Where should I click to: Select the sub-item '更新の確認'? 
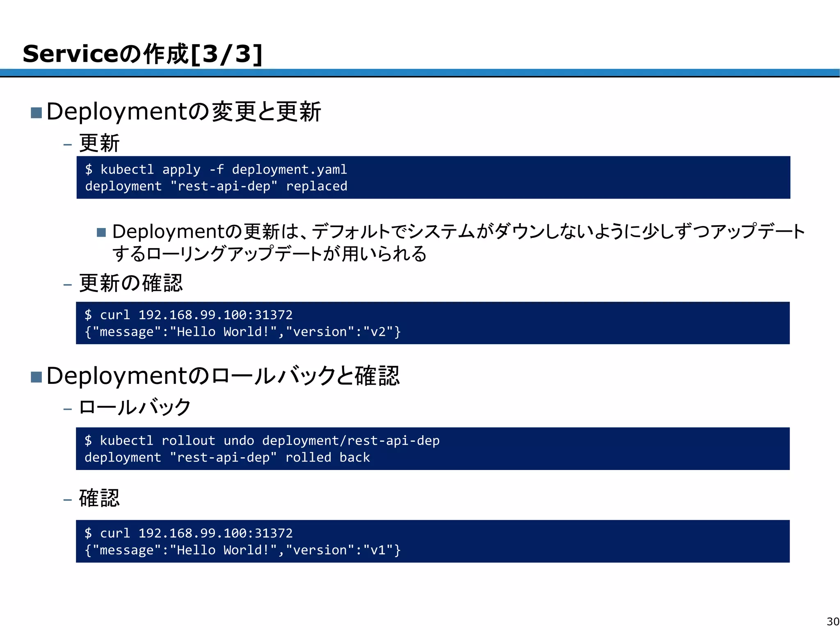coord(130,283)
